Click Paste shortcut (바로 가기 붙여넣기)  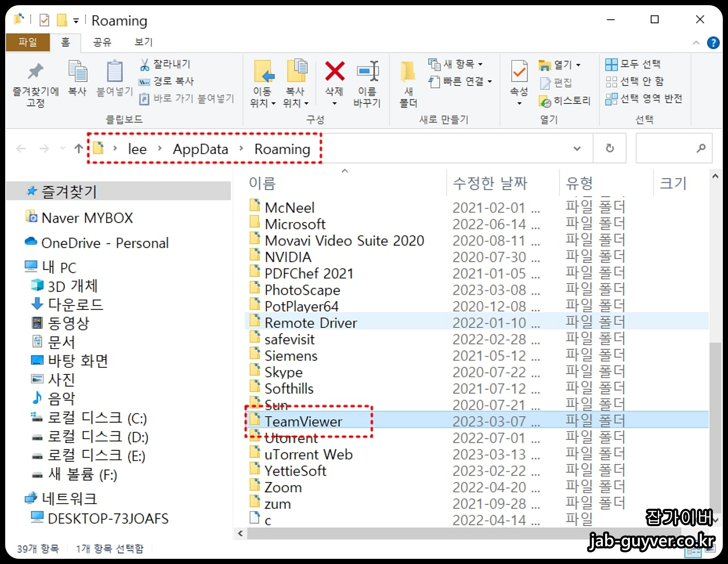[x=186, y=98]
